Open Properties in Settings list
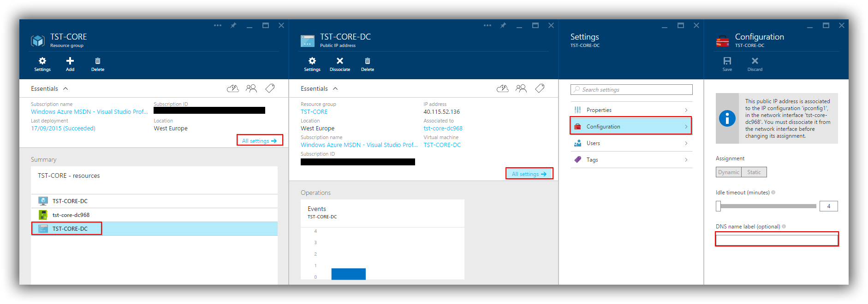 coord(631,110)
